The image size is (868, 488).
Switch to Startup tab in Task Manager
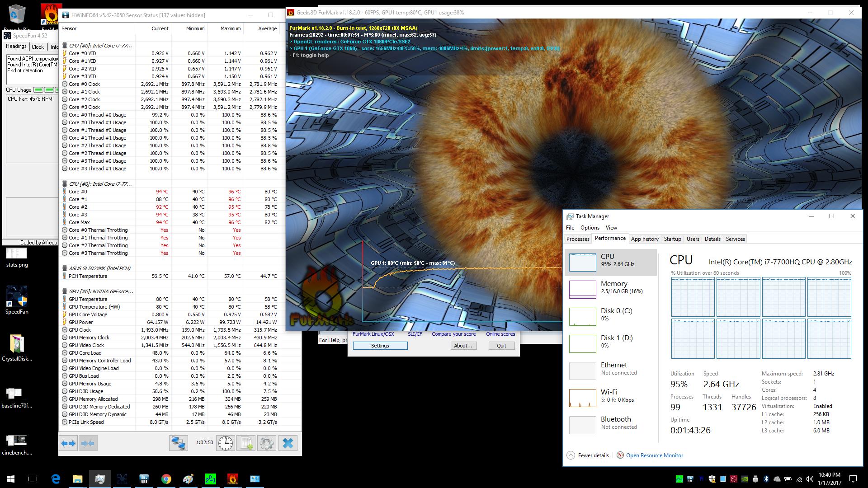[672, 239]
